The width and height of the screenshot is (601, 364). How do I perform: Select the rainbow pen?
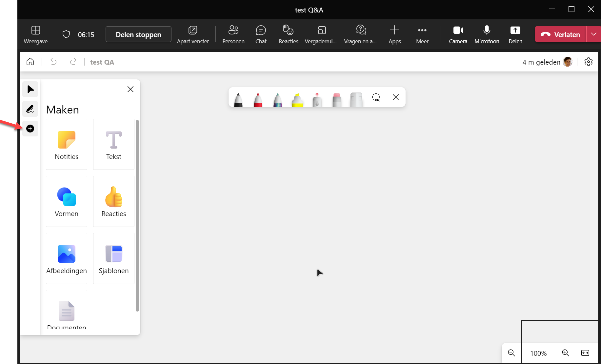coord(278,99)
